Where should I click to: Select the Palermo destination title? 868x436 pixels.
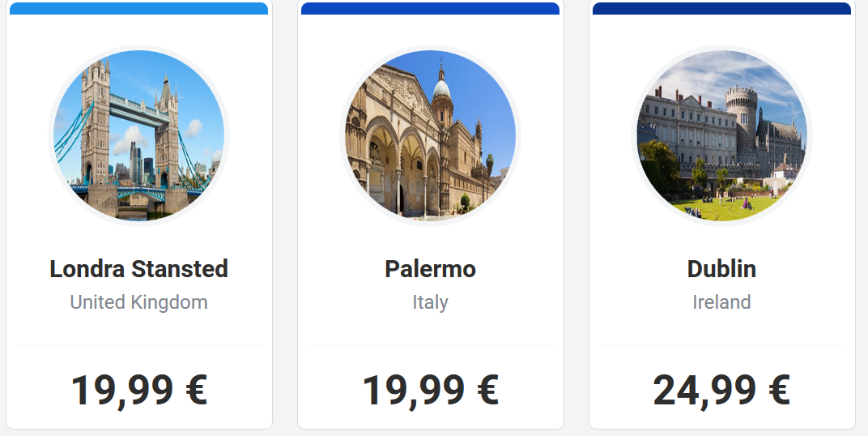click(430, 269)
